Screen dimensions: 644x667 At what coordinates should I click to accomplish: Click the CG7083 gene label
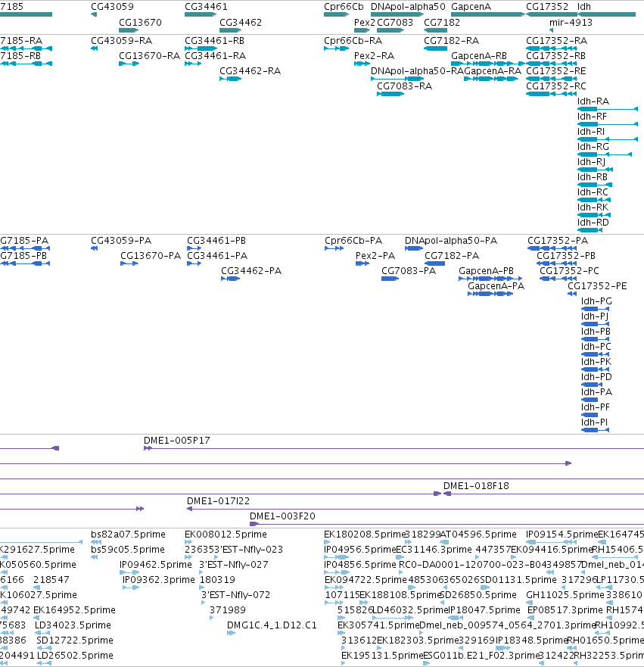395,23
